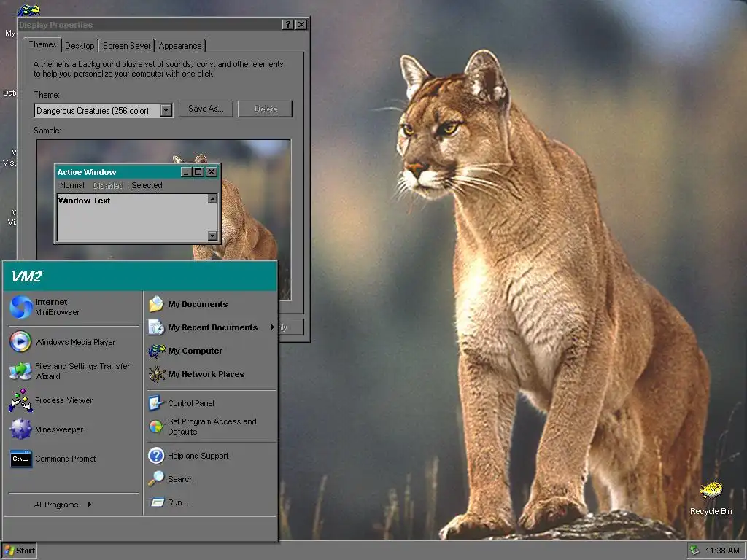This screenshot has height=560, width=747.
Task: Click the Disabled menu in sample window
Action: (x=108, y=185)
